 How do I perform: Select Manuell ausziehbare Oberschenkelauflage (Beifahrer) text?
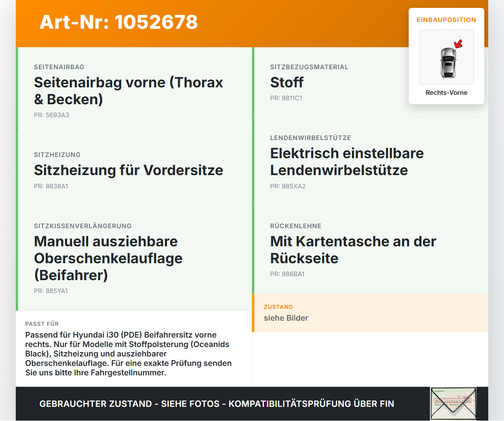click(x=108, y=258)
